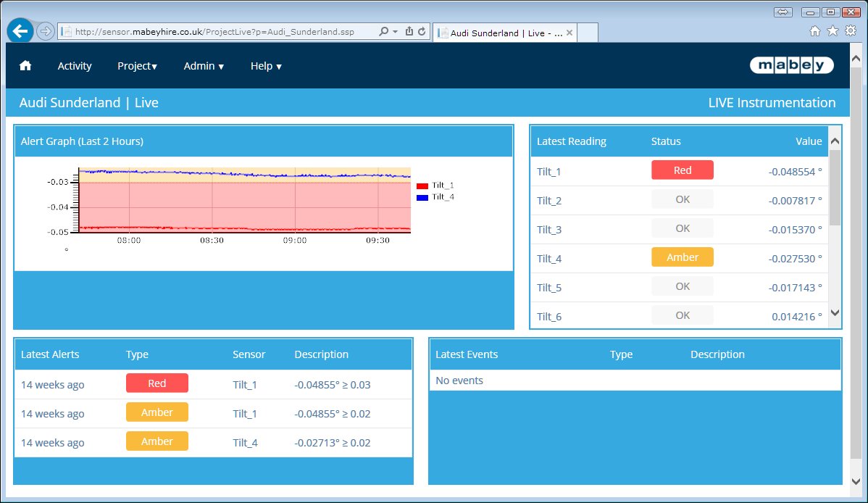Click the value 0.014216 ° for Tilt_6

[797, 316]
